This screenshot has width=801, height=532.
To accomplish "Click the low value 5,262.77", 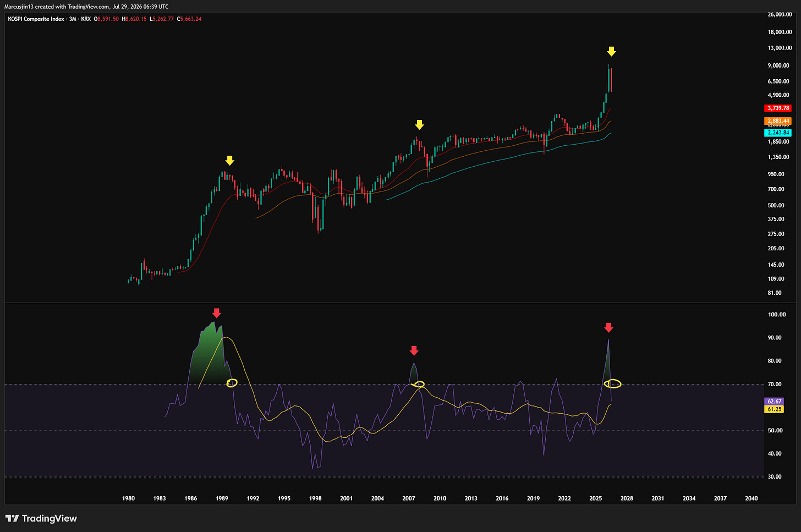I will pyautogui.click(x=163, y=19).
